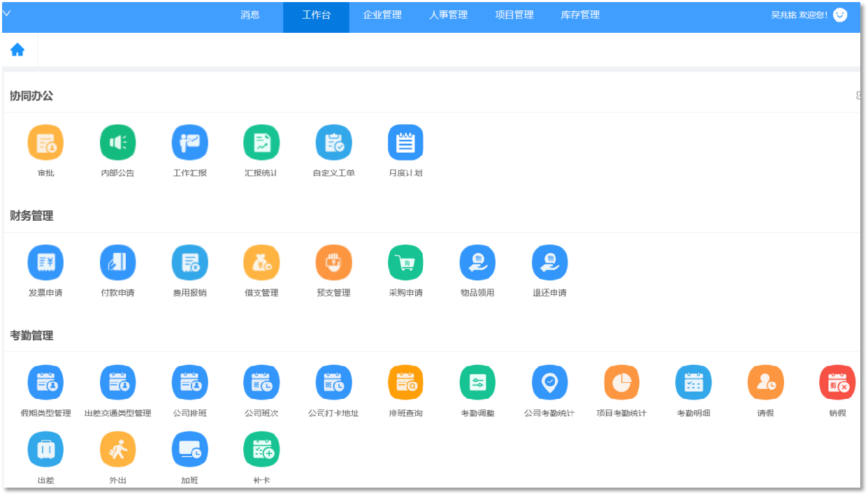Select the 工作汇报 work report icon

[189, 142]
